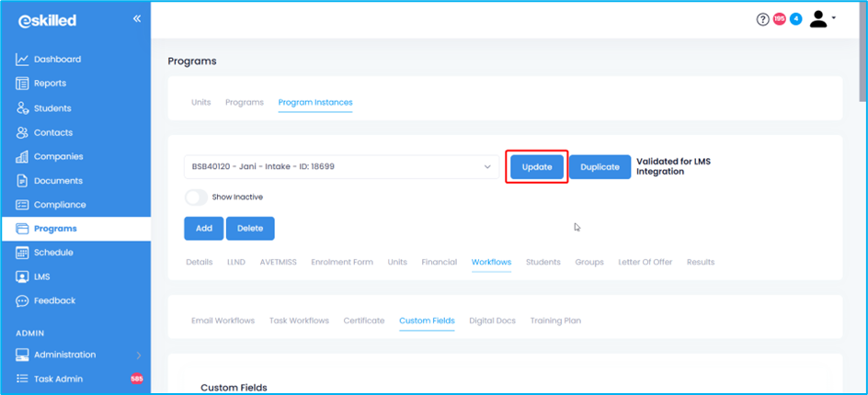Click the Delete button

pos(250,229)
